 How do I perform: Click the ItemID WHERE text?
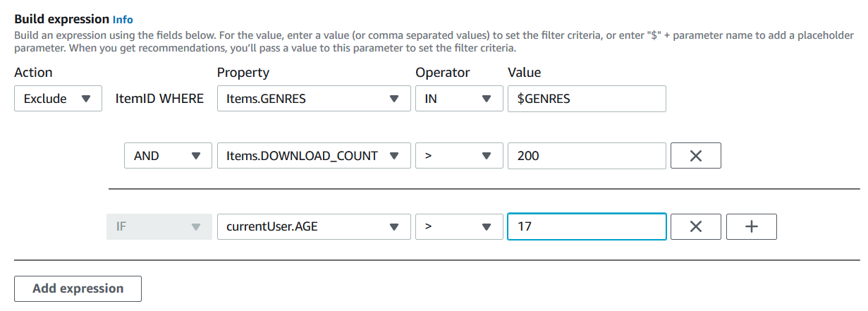tap(159, 99)
